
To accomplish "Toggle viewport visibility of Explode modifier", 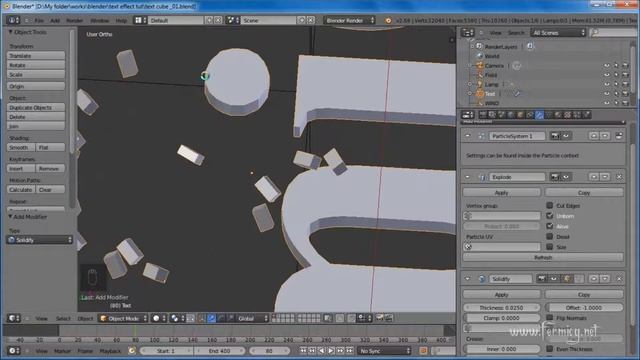I will 566,177.
